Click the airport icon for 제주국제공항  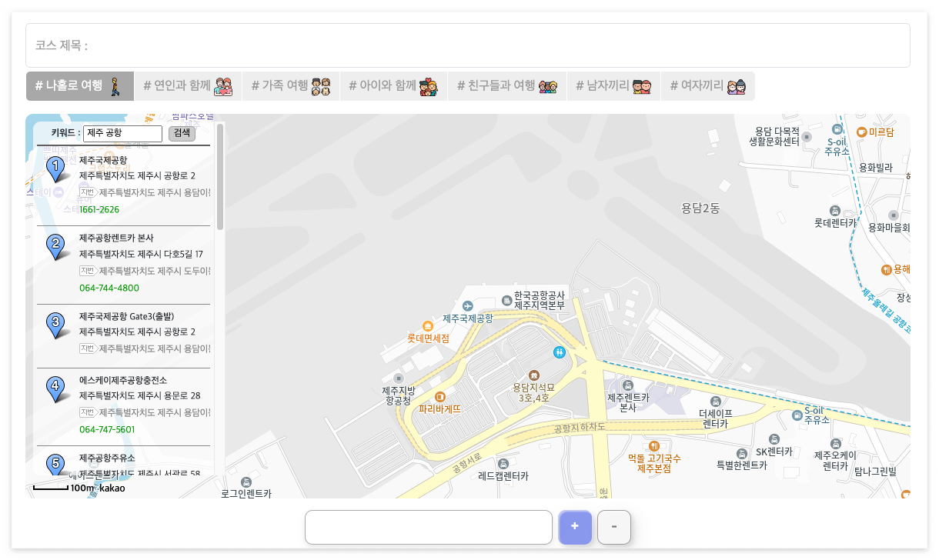467,307
